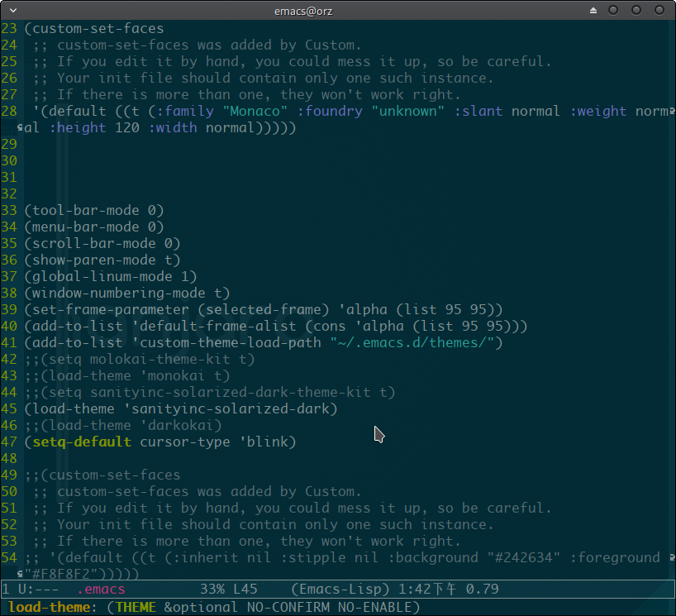
Task: Click the "Monaco" font family string
Action: (x=255, y=112)
